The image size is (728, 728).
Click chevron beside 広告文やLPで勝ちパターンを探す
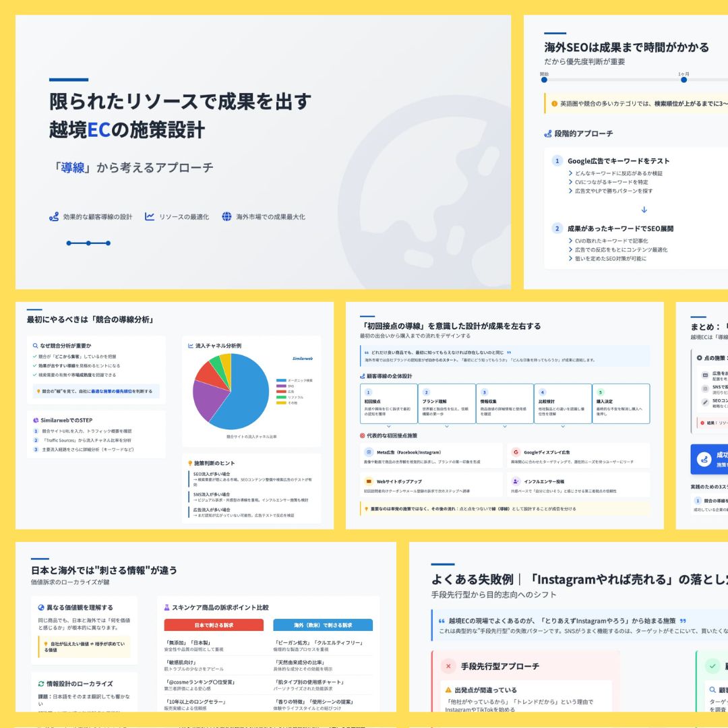[571, 191]
